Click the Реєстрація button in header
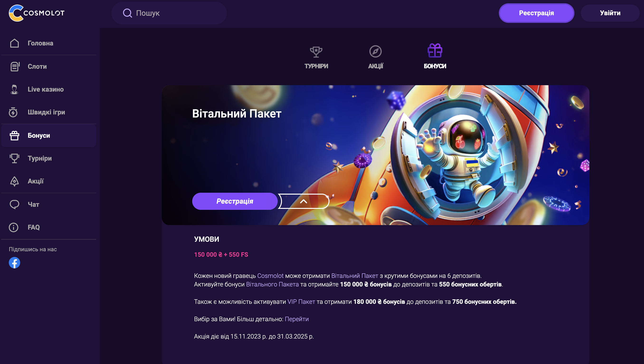Viewport: 644px width, 364px height. pos(536,13)
